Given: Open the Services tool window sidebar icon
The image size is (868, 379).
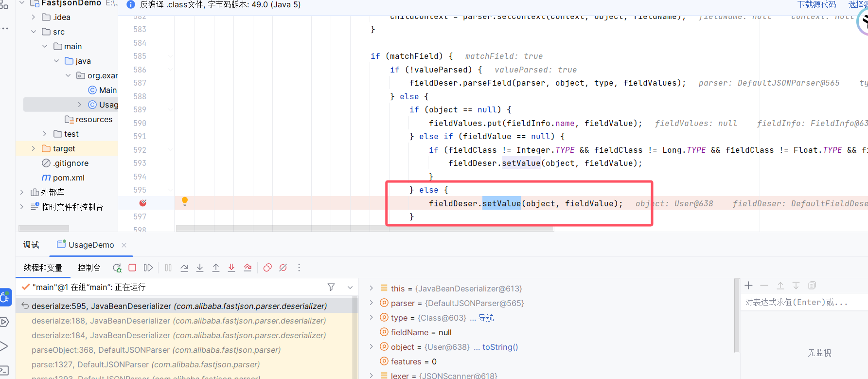Looking at the screenshot, I should pyautogui.click(x=4, y=322).
